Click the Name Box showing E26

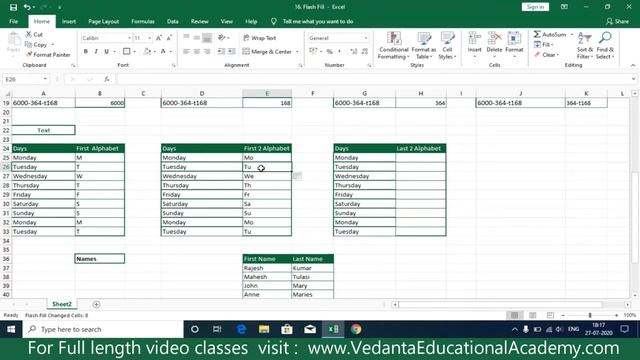26,79
